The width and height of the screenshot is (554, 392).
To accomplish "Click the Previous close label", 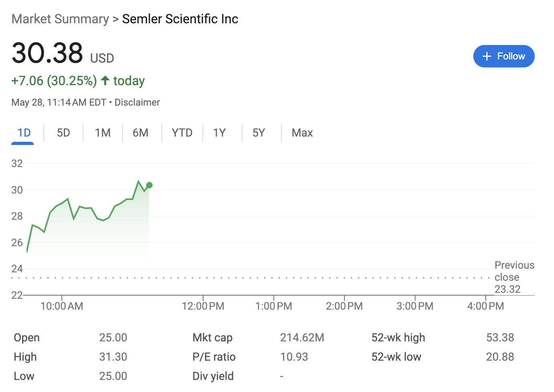I will 514,271.
